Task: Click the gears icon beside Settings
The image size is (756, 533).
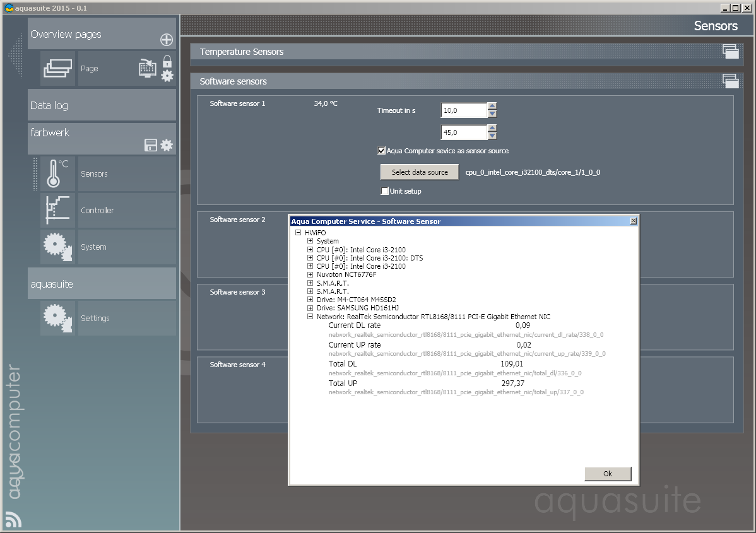Action: coord(58,318)
